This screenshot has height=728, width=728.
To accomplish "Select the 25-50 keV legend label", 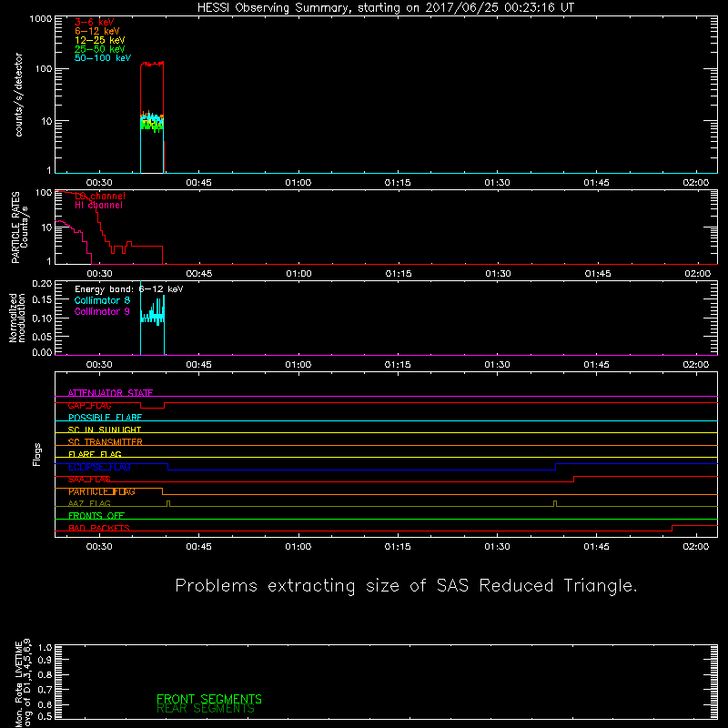I will (100, 49).
